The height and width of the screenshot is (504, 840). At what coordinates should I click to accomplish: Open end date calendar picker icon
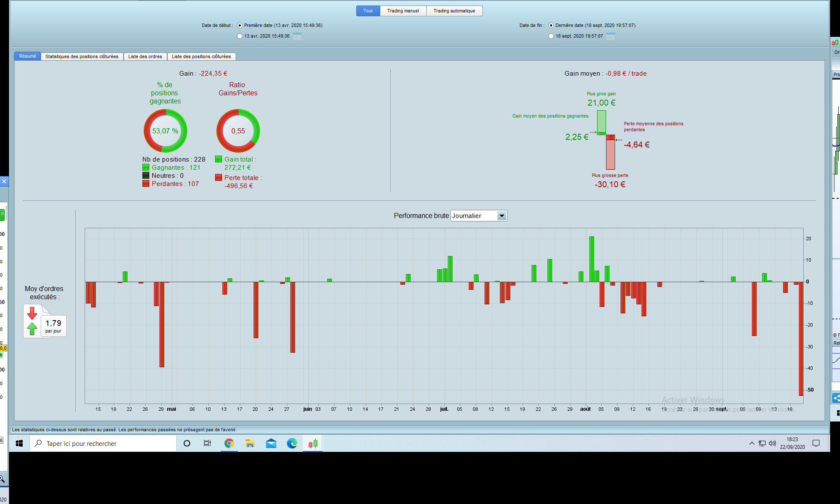tap(611, 36)
